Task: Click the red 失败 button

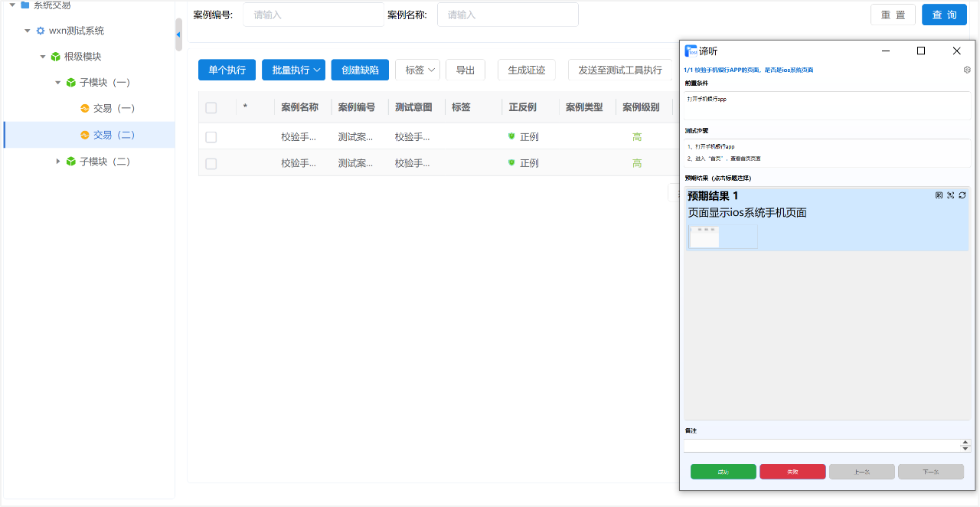Action: (x=792, y=472)
